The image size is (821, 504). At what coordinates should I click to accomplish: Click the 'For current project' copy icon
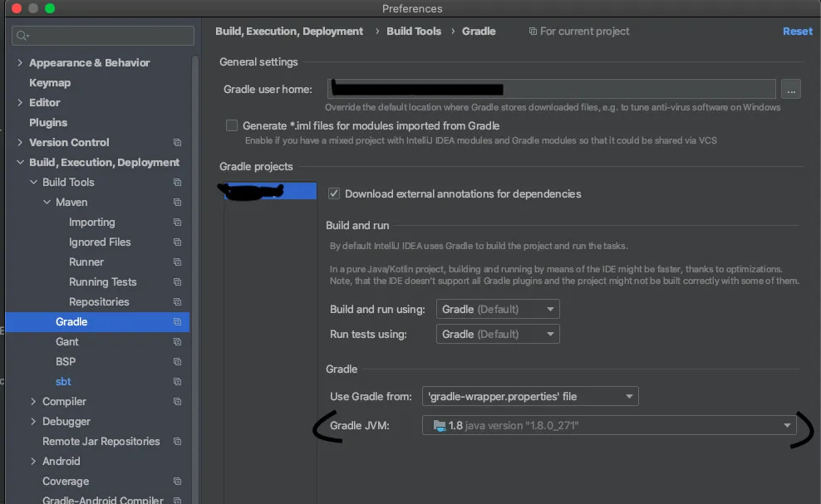pyautogui.click(x=533, y=32)
